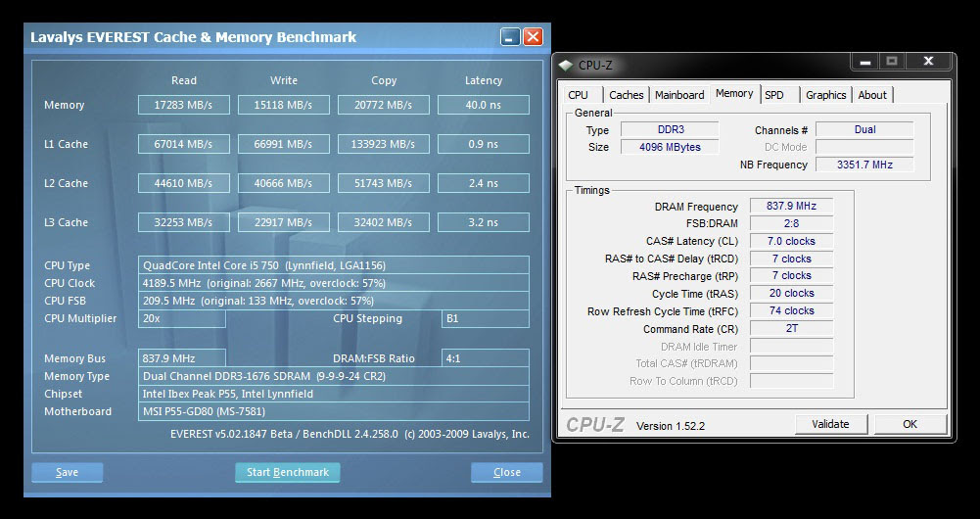Image resolution: width=980 pixels, height=519 pixels.
Task: Click the disabled maximize button in CPU-Z
Action: 892,62
